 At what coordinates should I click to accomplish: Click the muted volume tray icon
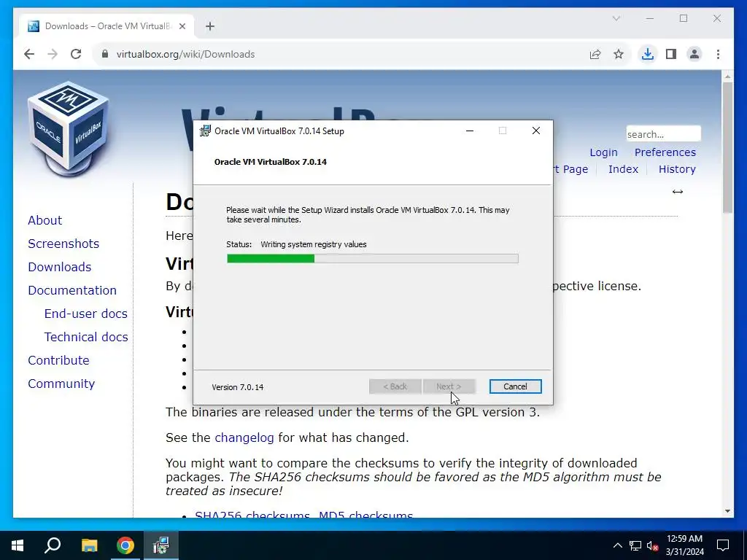652,545
